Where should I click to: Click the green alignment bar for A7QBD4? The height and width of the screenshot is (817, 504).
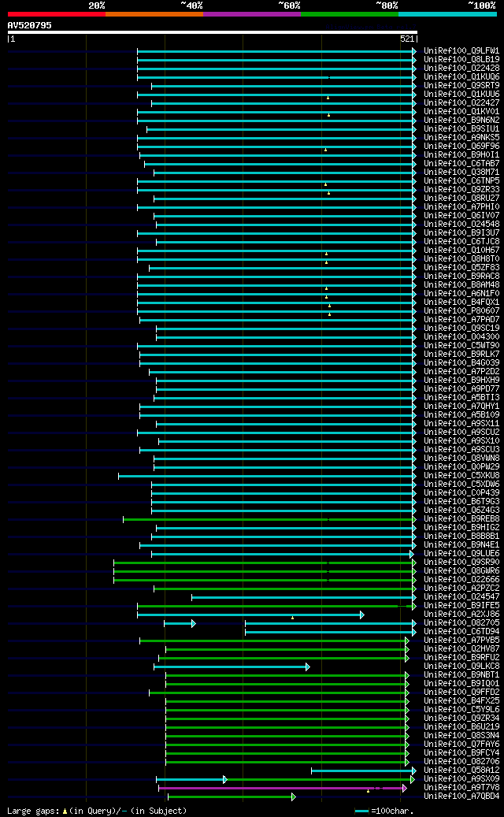[232, 797]
